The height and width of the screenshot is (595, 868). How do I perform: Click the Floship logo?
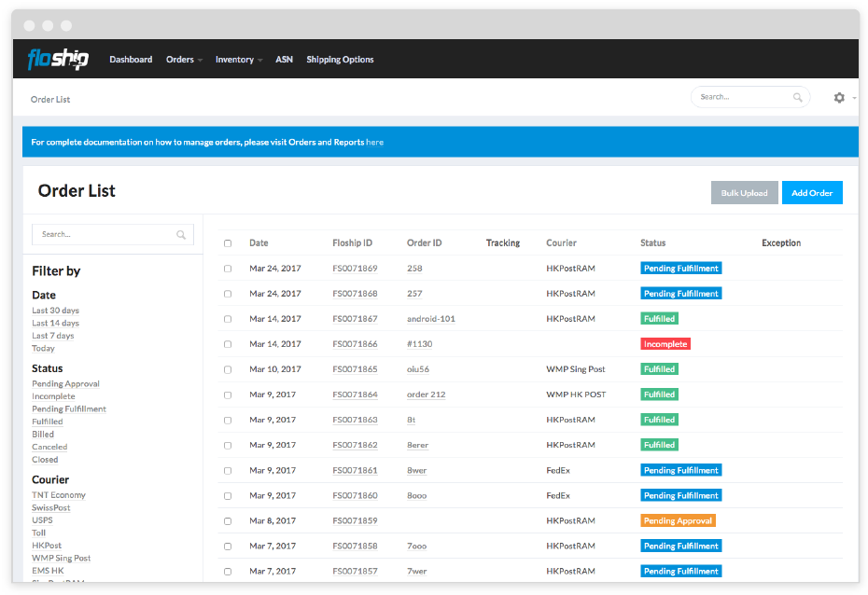pos(58,60)
